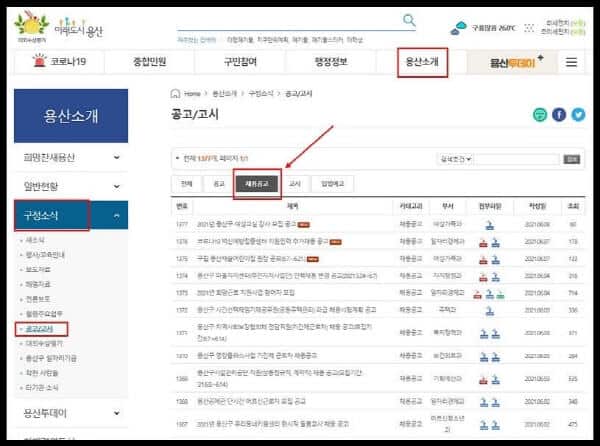This screenshot has height=446, width=600.
Task: Download the blue attachment in row 1376
Action: pos(495,242)
